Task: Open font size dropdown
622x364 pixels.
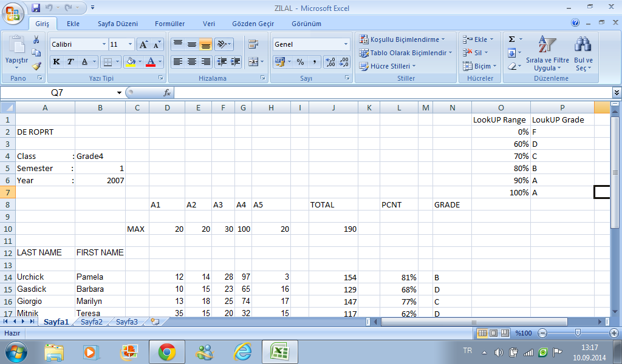Action: click(130, 44)
